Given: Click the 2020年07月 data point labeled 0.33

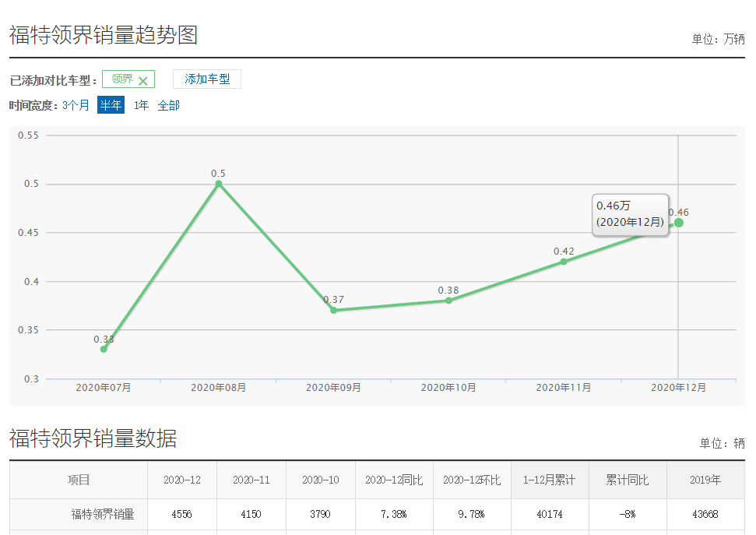Looking at the screenshot, I should point(104,349).
